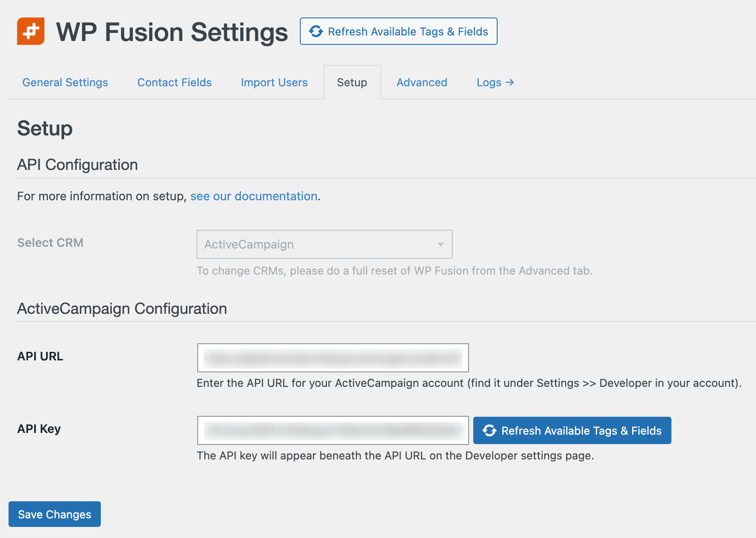Click the top Refresh Available Tags & Fields button

tap(398, 31)
